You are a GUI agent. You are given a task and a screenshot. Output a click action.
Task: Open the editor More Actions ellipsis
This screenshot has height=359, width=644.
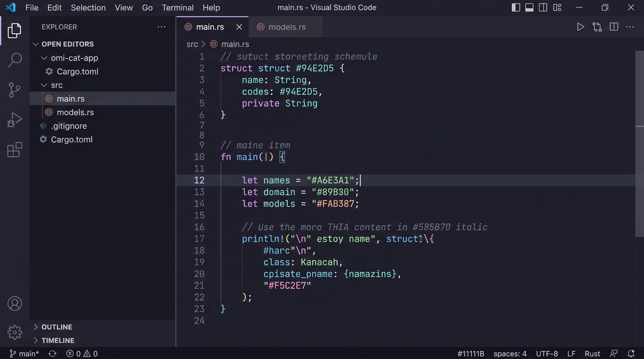point(630,27)
